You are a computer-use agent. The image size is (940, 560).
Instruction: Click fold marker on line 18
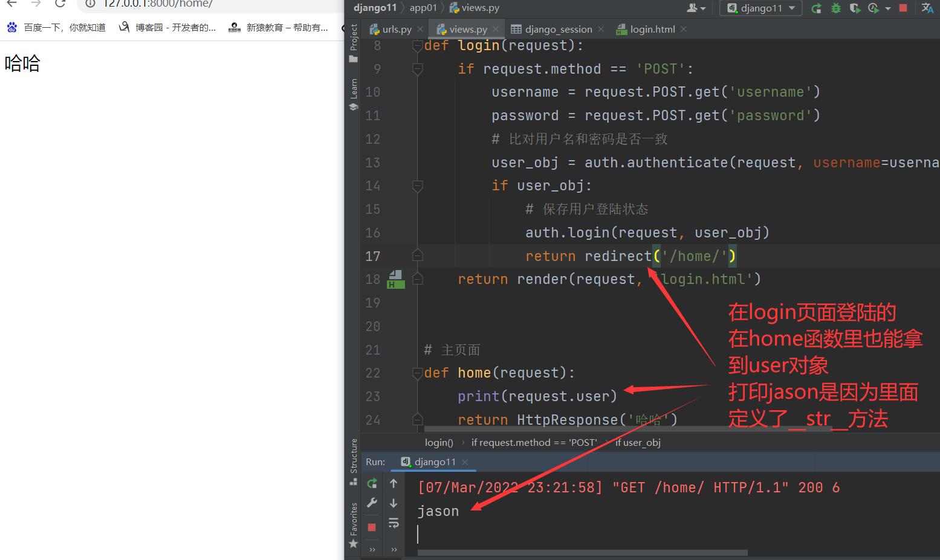[417, 279]
